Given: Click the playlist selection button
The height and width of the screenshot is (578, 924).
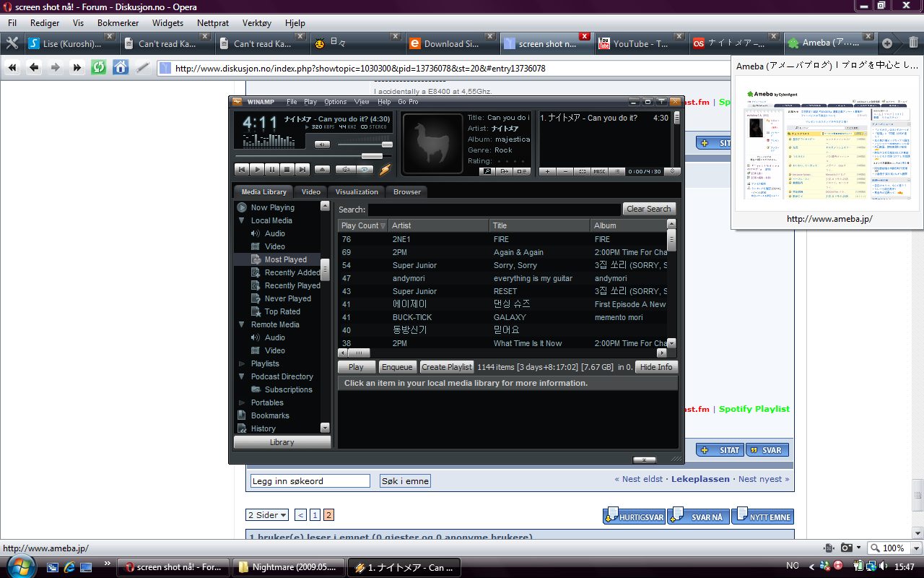Looking at the screenshot, I should click(583, 171).
